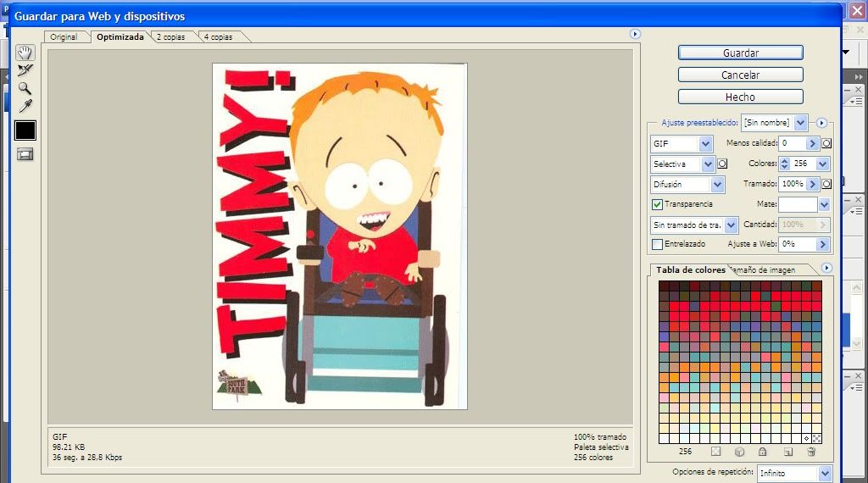The height and width of the screenshot is (483, 868).
Task: Enable the Entrelazado checkbox
Action: coord(657,244)
